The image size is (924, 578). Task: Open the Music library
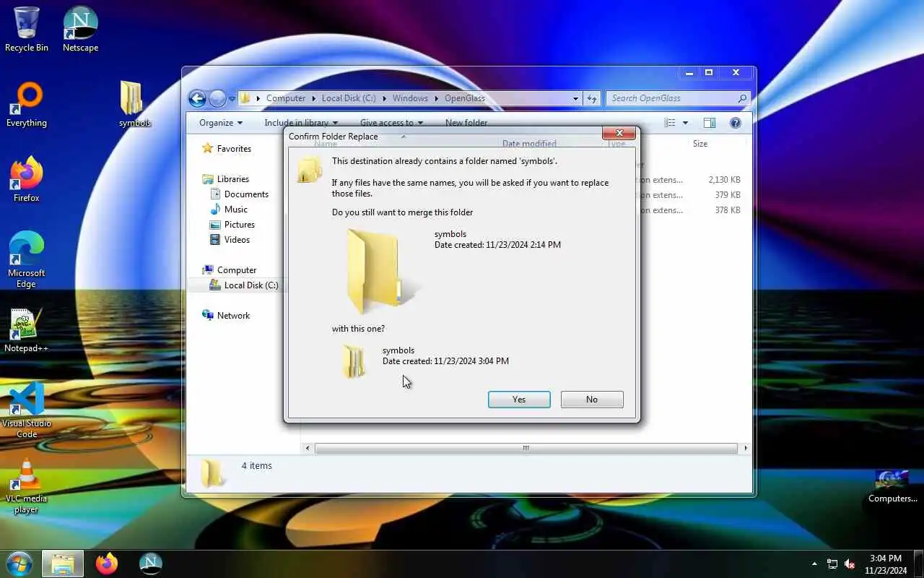click(229, 210)
